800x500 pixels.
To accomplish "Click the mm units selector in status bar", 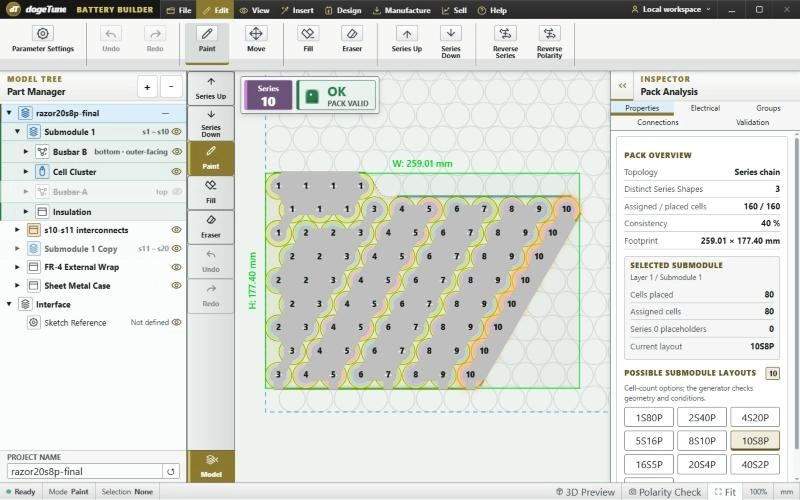I will pyautogui.click(x=787, y=492).
